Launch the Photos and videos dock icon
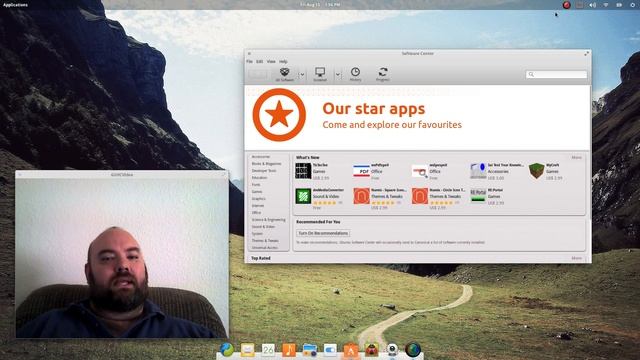 pos(310,350)
